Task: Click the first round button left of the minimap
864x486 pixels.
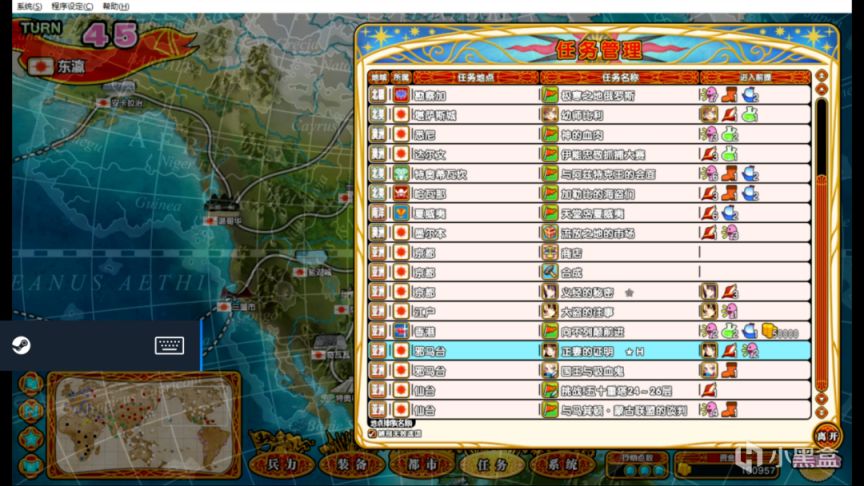Action: 31,383
